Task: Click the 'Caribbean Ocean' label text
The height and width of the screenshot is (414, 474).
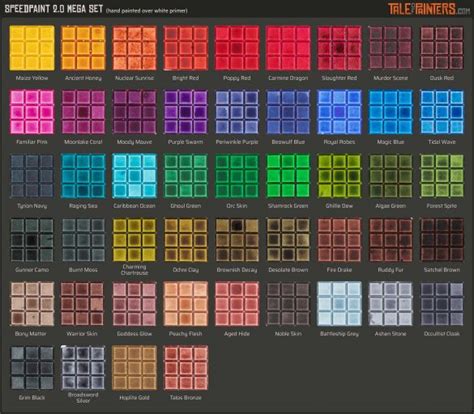Action: 134,206
